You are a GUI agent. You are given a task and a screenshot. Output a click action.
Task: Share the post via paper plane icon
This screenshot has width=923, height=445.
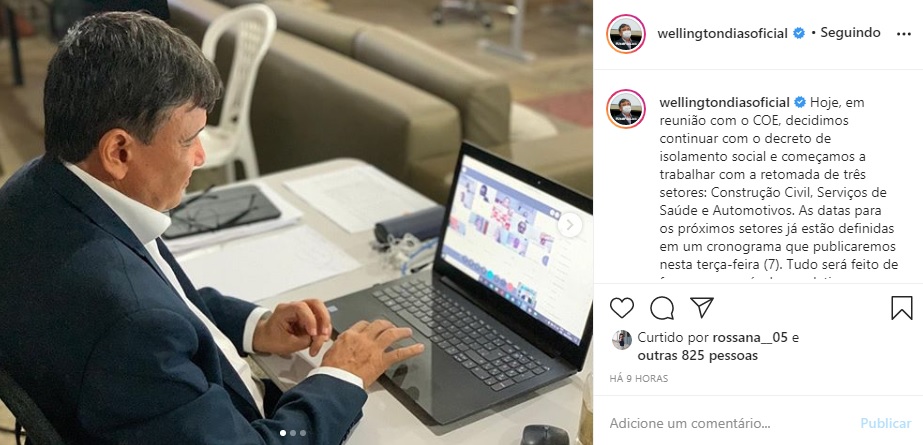coord(702,307)
